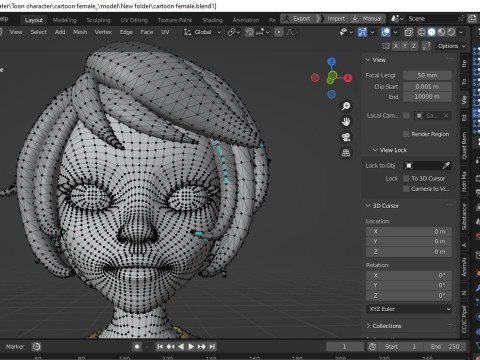Edit the clip End value 10000 m

427,97
